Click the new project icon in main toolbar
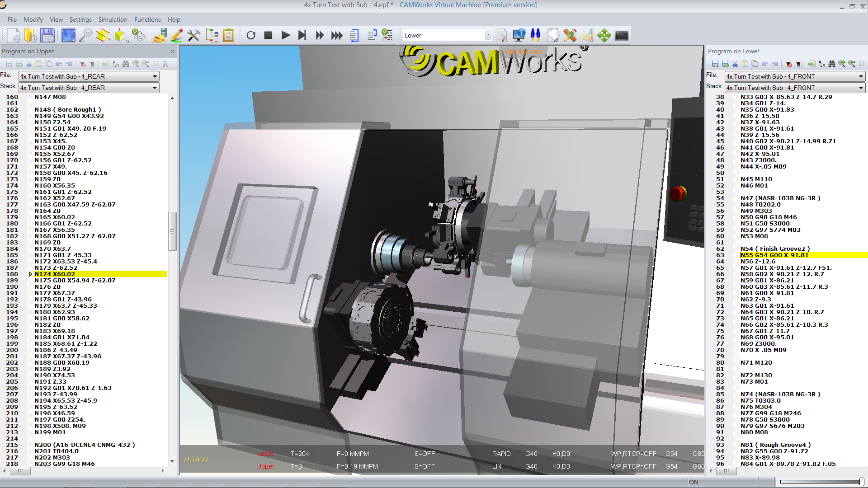Screen dimensions: 868x488 click(13, 35)
